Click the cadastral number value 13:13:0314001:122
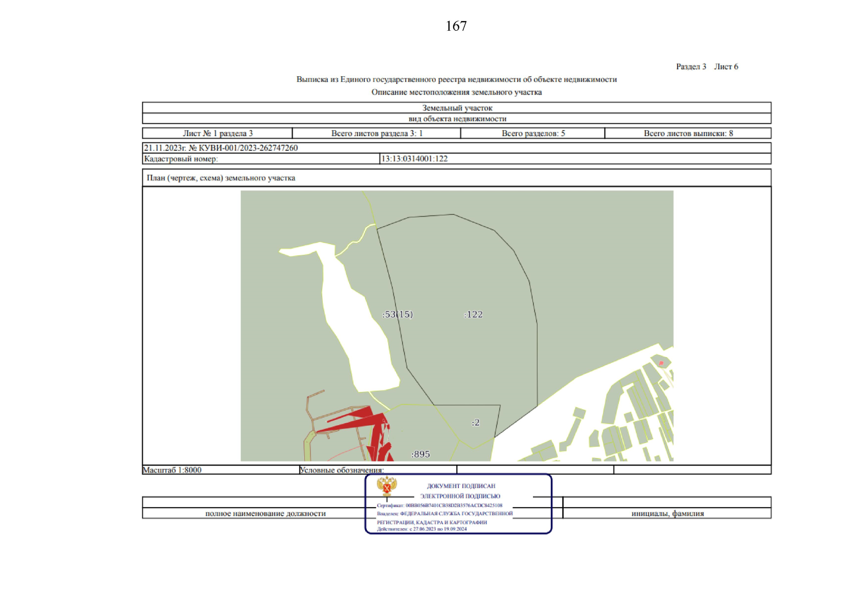 pos(414,159)
